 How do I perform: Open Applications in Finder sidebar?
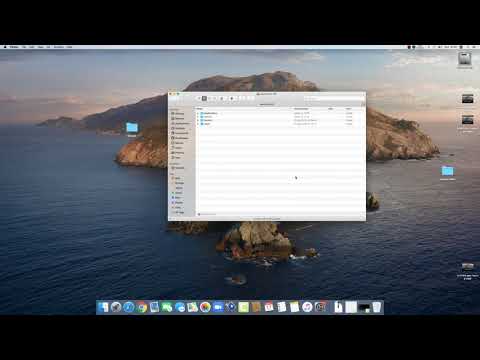[x=180, y=123]
